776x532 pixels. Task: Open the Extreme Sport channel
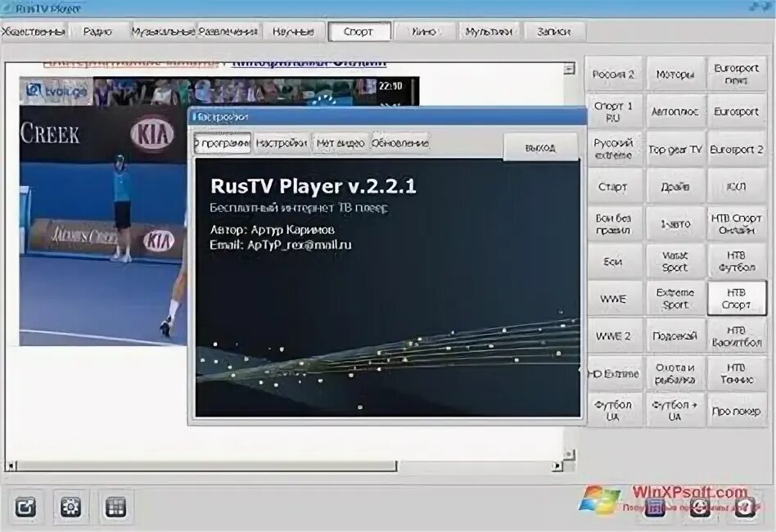pos(675,299)
